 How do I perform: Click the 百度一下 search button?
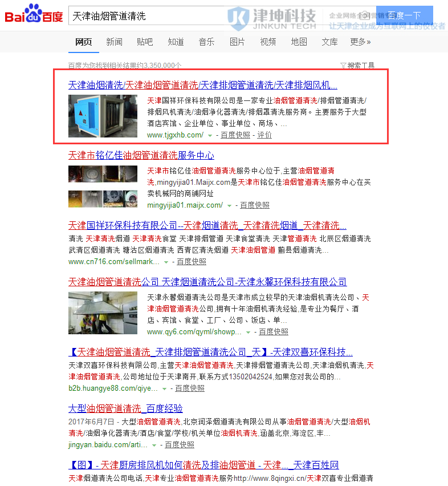pos(404,15)
